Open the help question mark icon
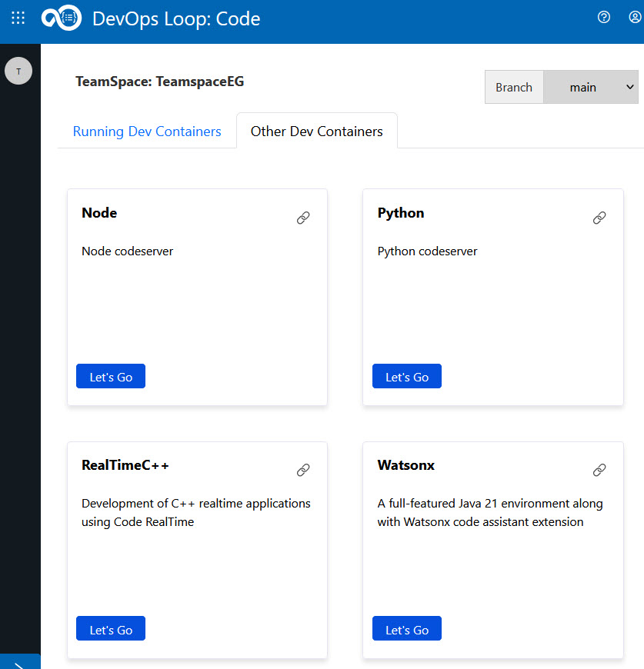The width and height of the screenshot is (644, 669). click(604, 18)
